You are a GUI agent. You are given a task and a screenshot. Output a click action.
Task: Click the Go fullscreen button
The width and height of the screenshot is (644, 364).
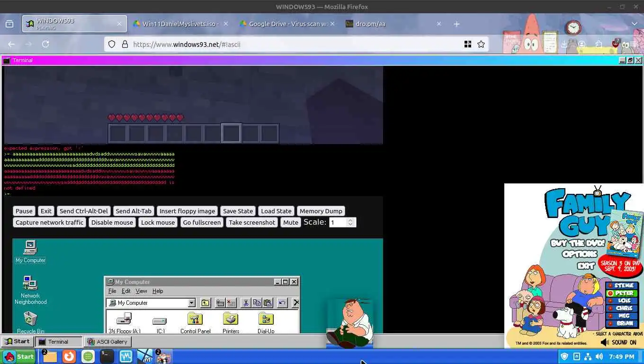pos(202,222)
